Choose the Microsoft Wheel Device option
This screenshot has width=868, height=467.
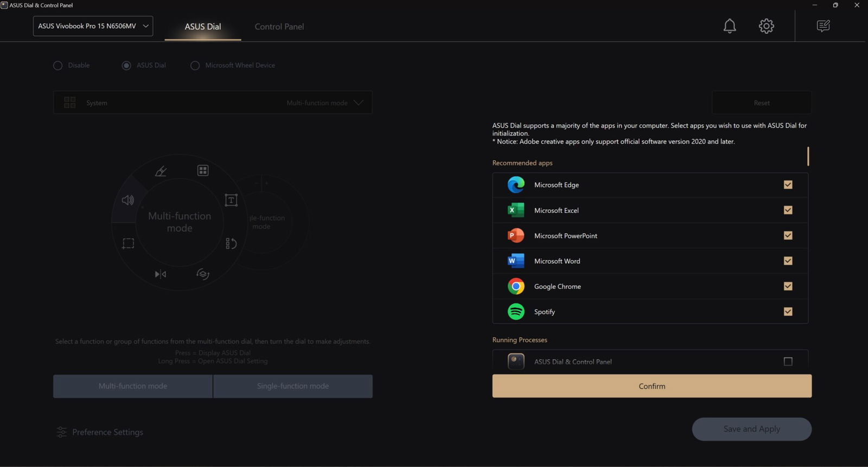(195, 66)
